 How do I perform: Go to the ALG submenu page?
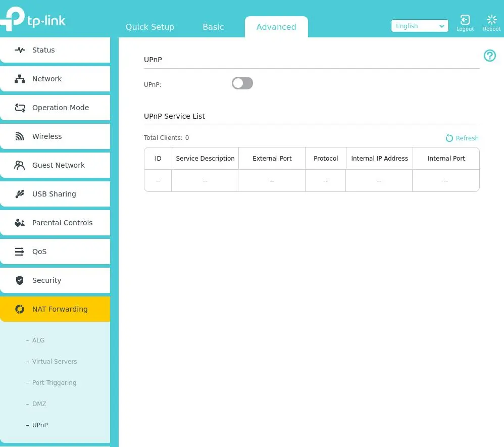38,340
